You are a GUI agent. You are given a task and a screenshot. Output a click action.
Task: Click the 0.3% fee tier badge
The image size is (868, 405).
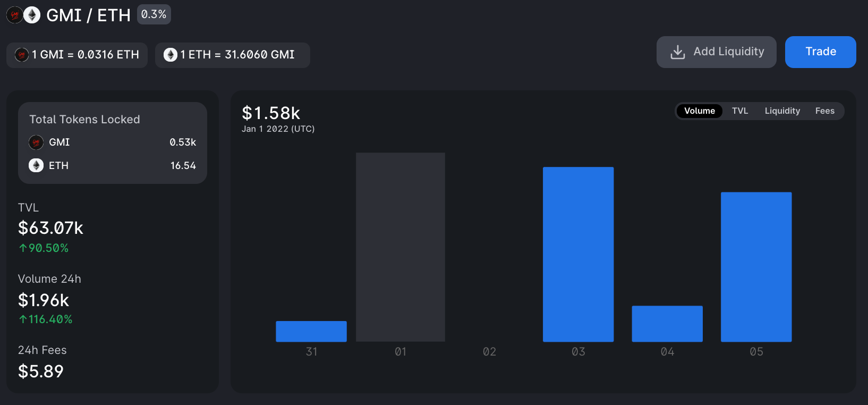(154, 14)
